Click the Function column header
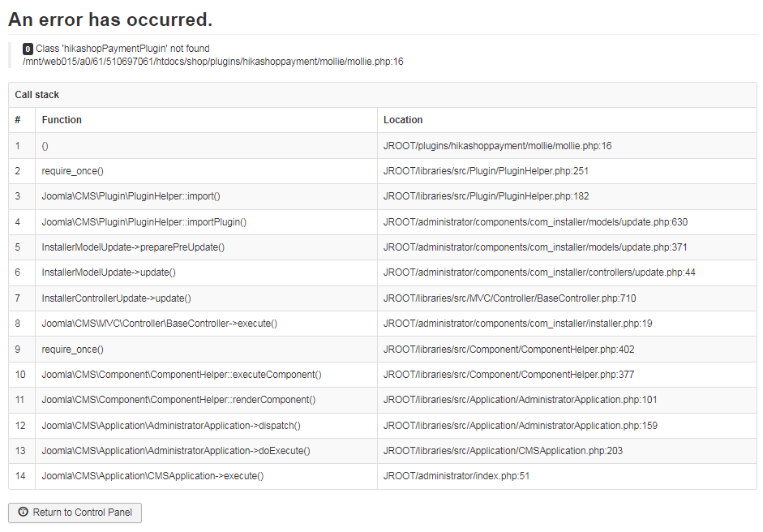 coord(62,120)
